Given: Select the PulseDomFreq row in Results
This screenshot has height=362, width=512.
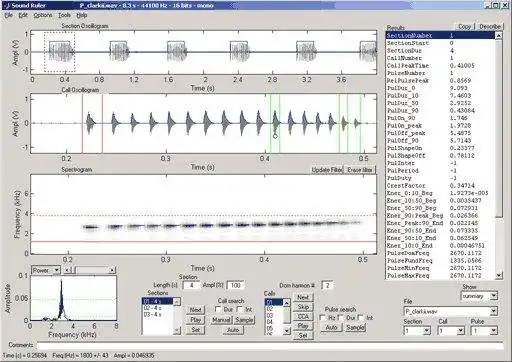Looking at the screenshot, I should (x=441, y=253).
